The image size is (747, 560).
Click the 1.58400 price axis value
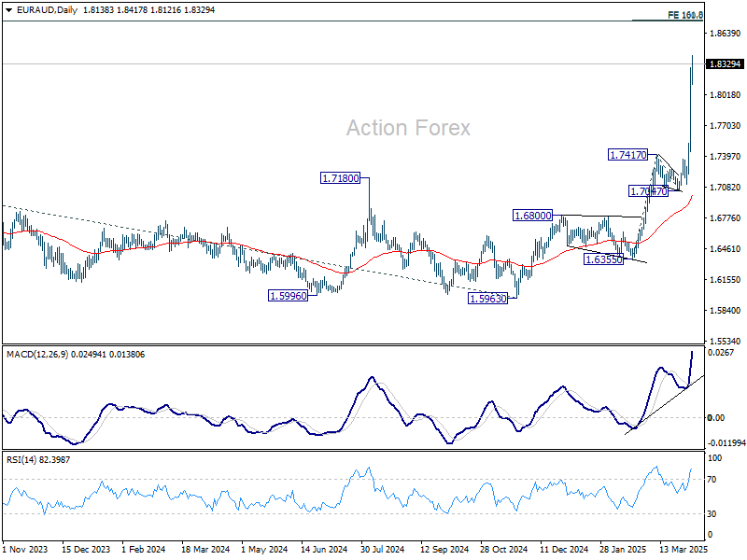(726, 311)
